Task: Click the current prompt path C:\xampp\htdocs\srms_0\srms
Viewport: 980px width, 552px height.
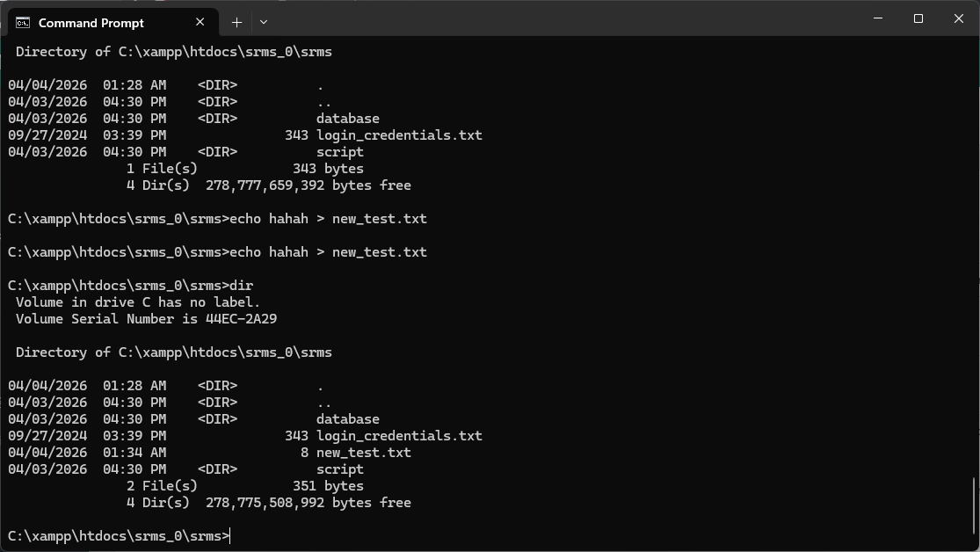Action: coord(114,535)
